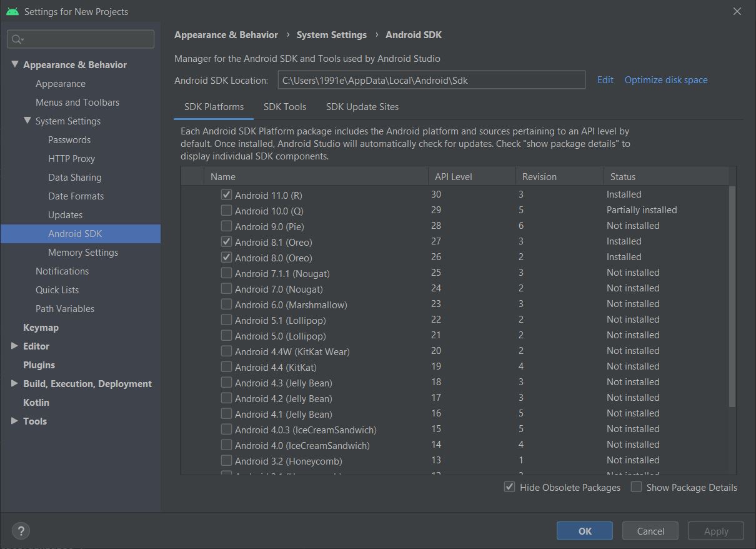Click Optimize disk space link

click(666, 80)
